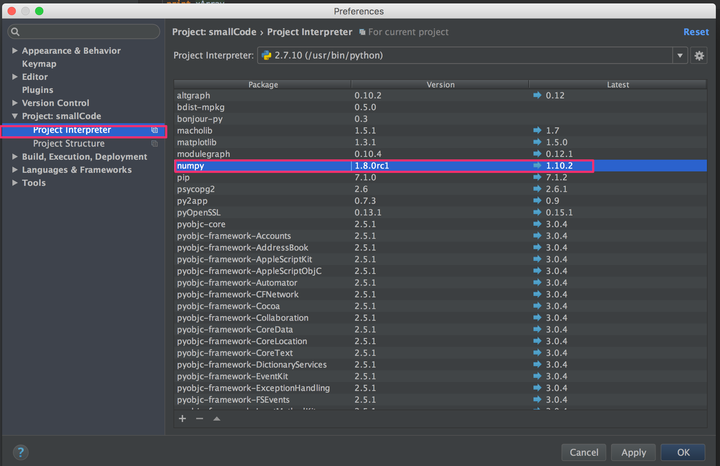Select the matplotlib package row

(x=440, y=142)
